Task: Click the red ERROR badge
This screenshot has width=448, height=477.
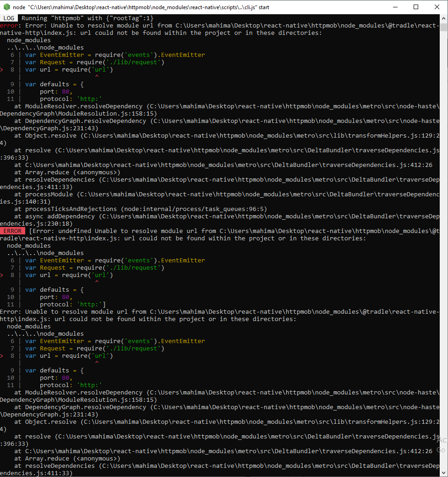Action: pyautogui.click(x=12, y=231)
